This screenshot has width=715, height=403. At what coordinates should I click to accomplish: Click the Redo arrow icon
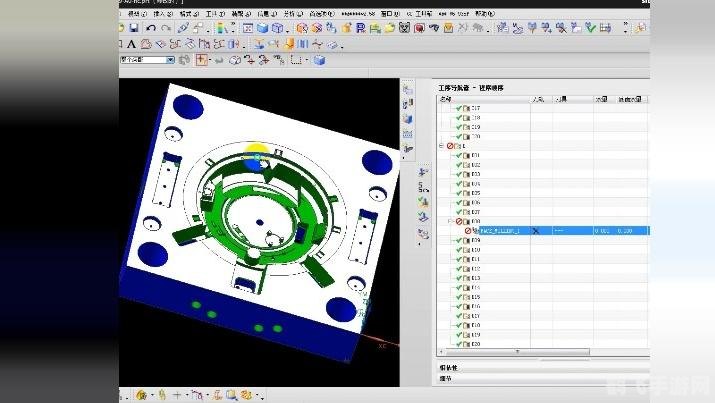pyautogui.click(x=165, y=28)
